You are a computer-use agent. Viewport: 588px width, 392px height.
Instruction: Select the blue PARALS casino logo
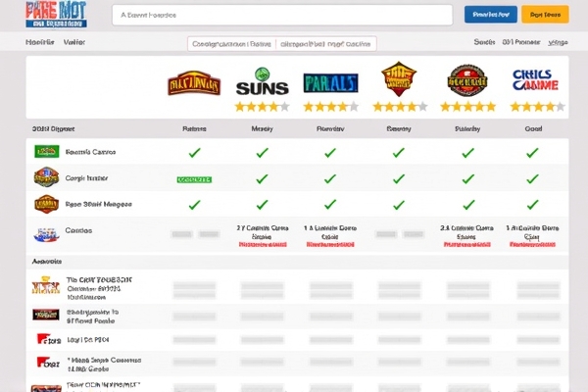point(330,82)
